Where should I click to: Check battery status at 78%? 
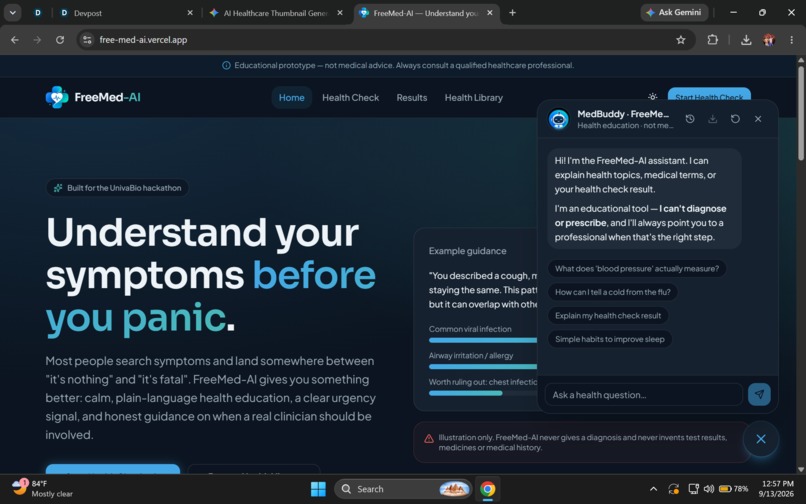(x=734, y=489)
